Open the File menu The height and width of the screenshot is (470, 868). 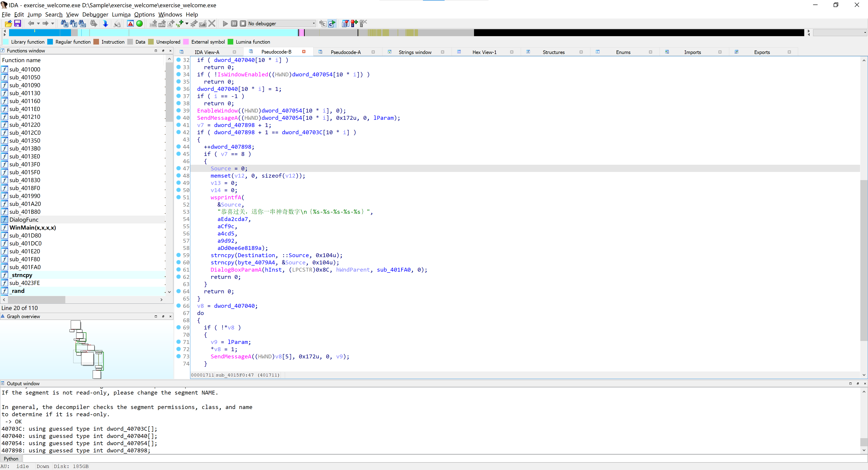point(6,14)
